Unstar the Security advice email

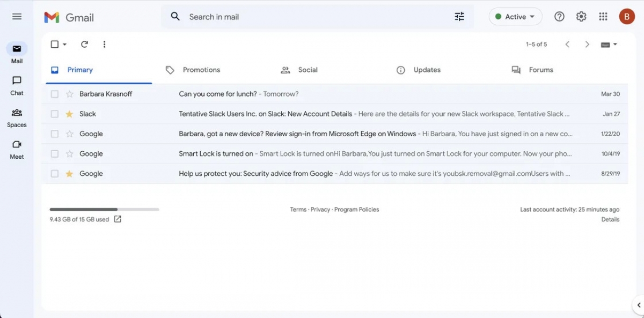click(69, 173)
